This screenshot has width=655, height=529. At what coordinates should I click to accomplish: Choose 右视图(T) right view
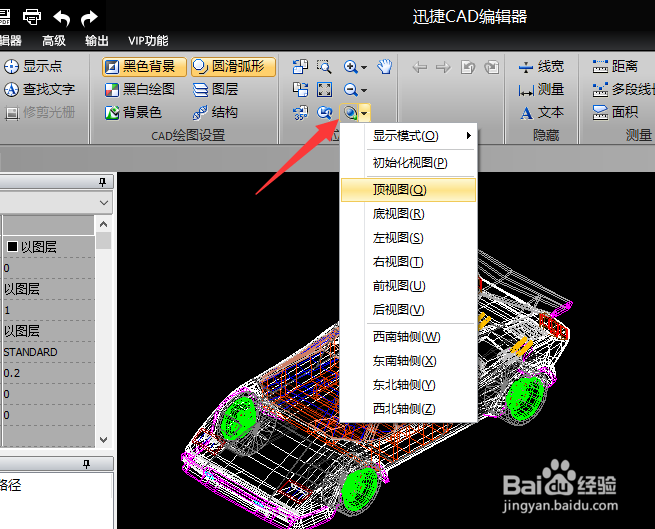[x=409, y=262]
